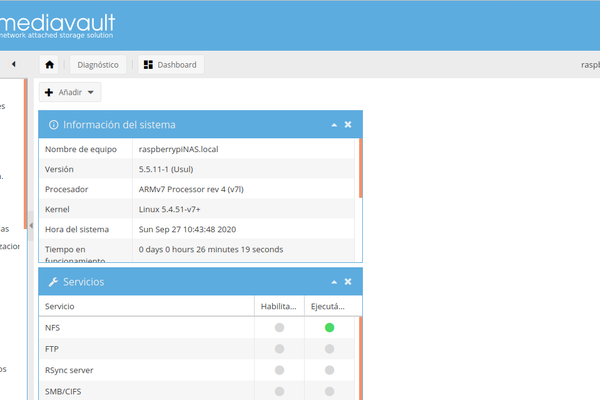Collapse the Servicios panel
Image resolution: width=600 pixels, height=400 pixels.
click(334, 282)
